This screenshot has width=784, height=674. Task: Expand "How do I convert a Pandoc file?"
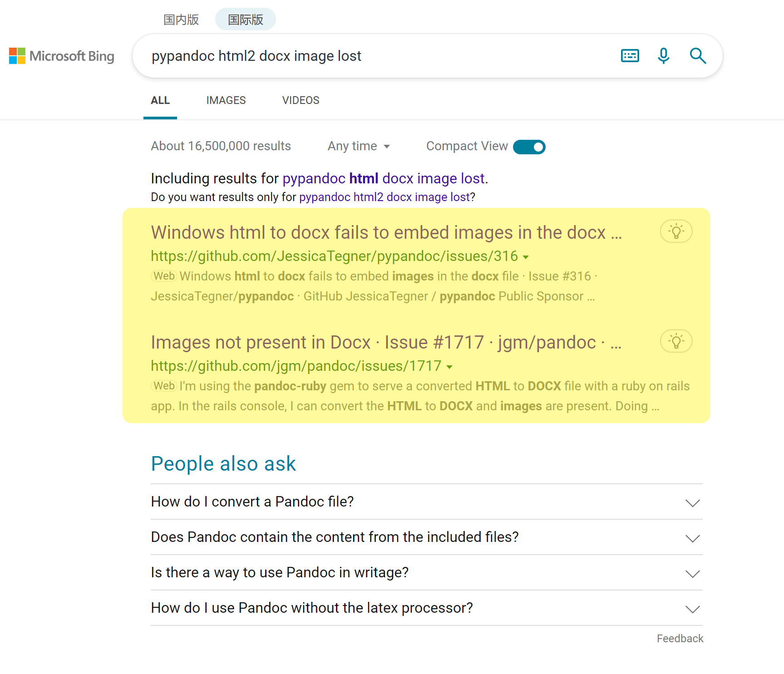tap(427, 502)
